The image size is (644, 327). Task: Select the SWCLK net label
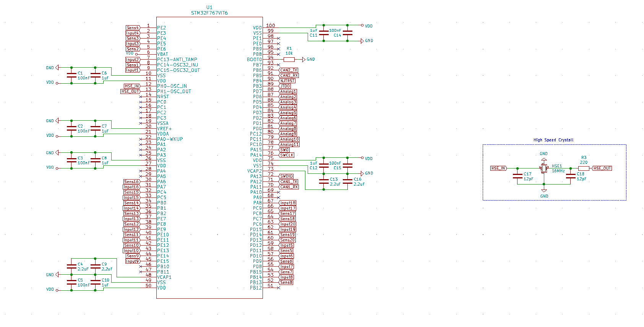point(287,155)
